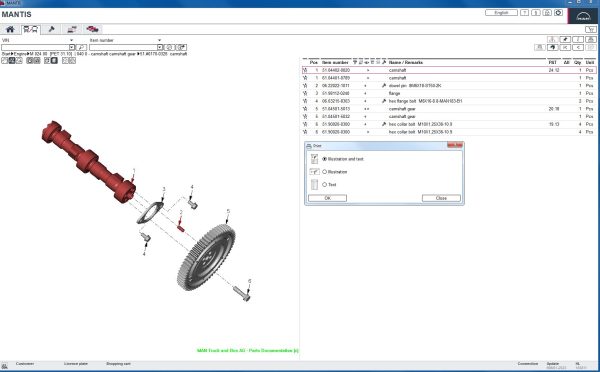Open the VIN field history dropdown
600x372 pixels.
(x=72, y=47)
